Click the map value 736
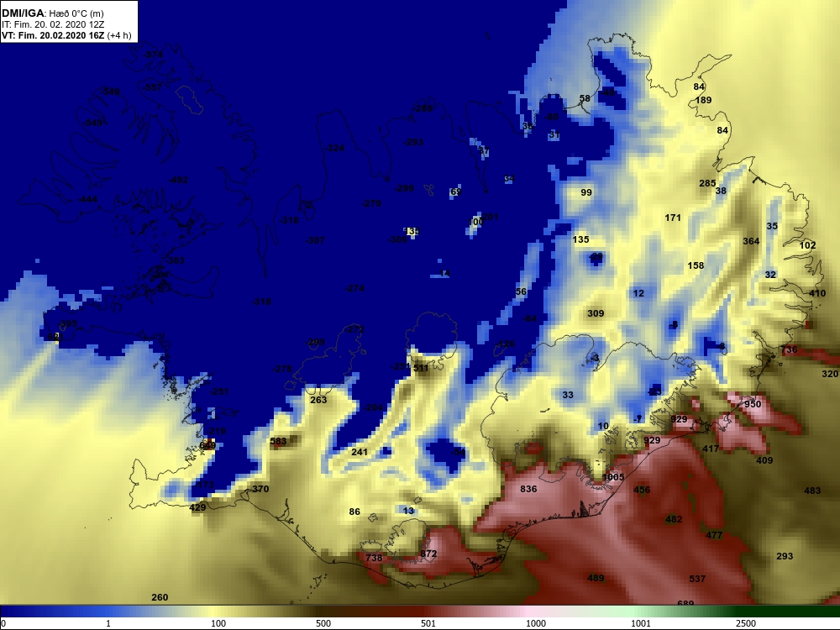This screenshot has height=630, width=840. tap(789, 349)
